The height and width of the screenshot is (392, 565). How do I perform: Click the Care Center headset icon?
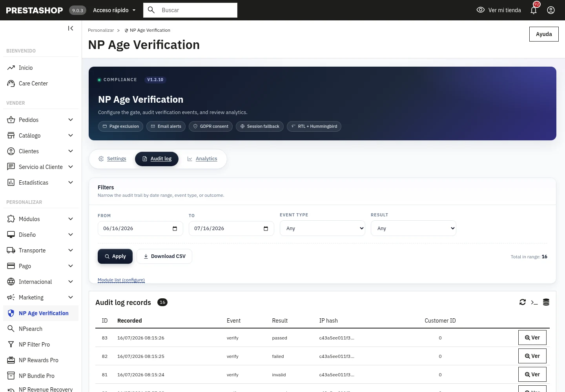(x=11, y=83)
